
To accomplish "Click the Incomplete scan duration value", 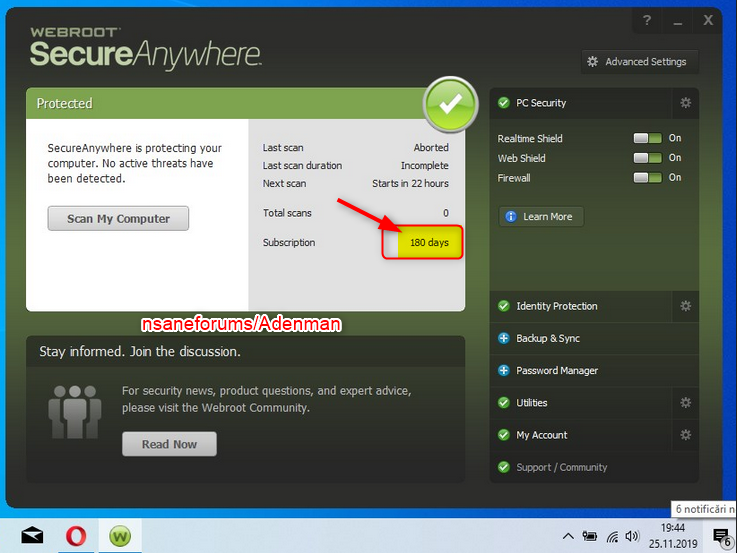I will click(x=424, y=165).
